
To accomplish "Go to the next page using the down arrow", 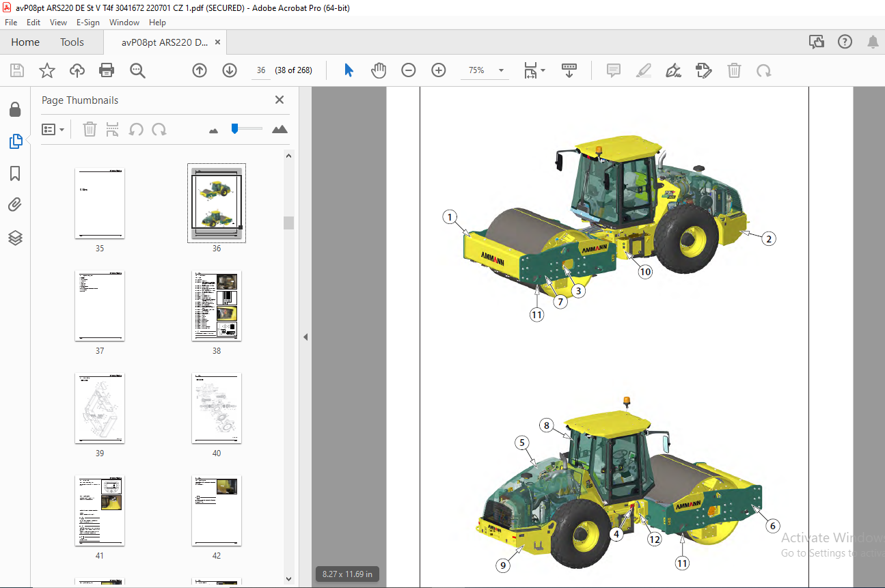I will tap(230, 70).
